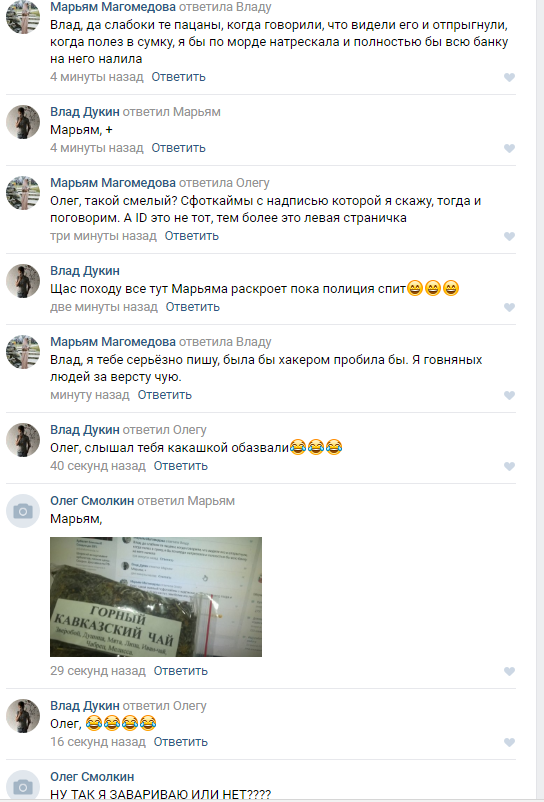Like the какашкой обазвали comment

509,466
